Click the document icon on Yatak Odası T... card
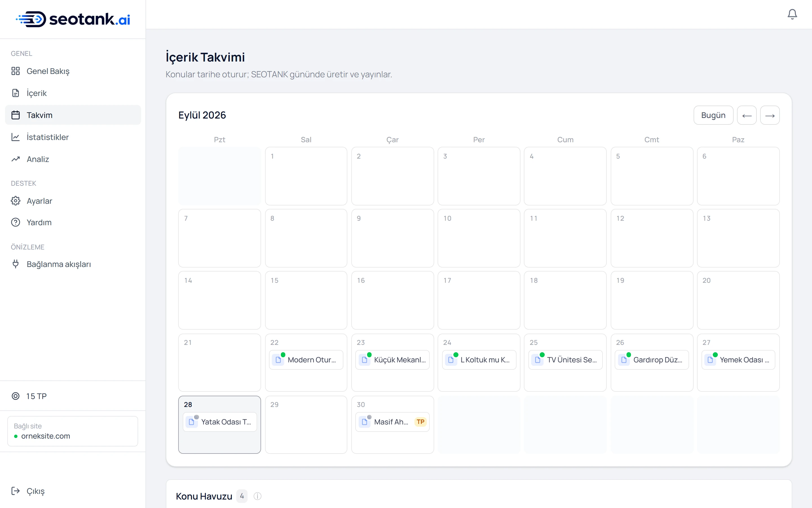 (192, 422)
